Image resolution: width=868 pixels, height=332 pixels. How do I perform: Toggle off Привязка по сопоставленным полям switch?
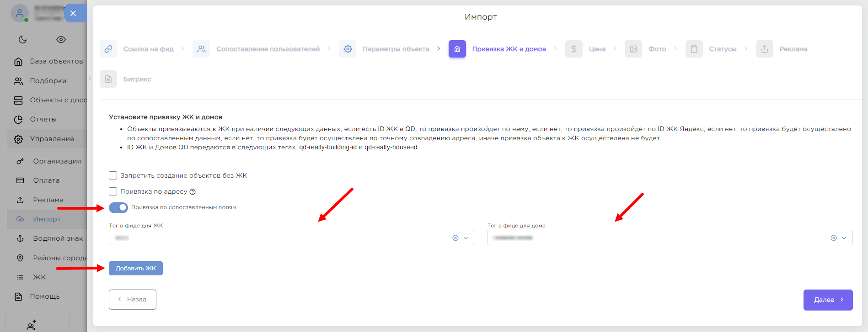point(118,208)
